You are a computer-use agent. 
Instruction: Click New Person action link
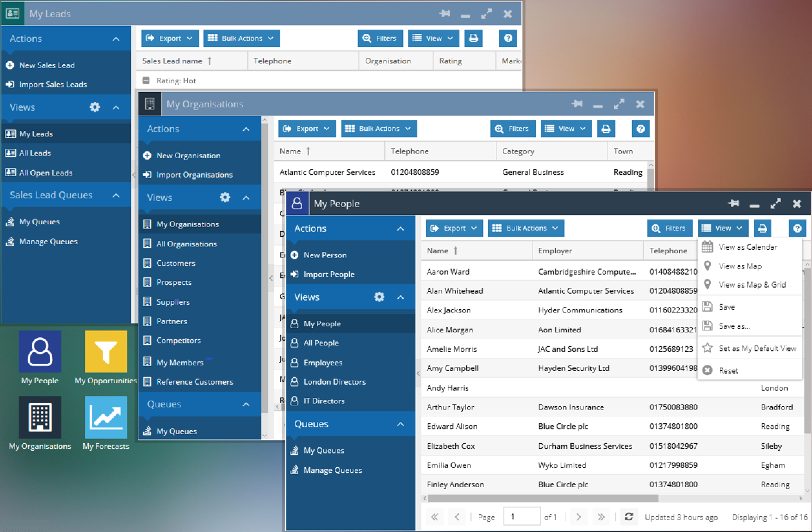(325, 255)
